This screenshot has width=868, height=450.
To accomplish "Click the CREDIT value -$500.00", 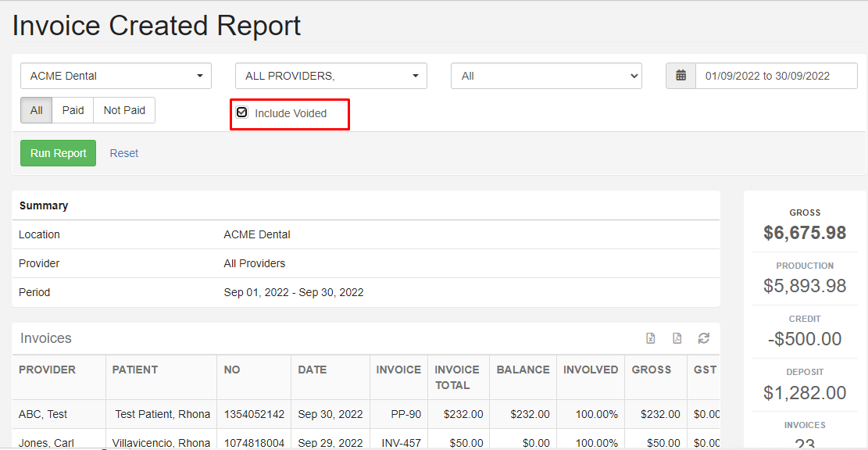I will click(x=805, y=339).
